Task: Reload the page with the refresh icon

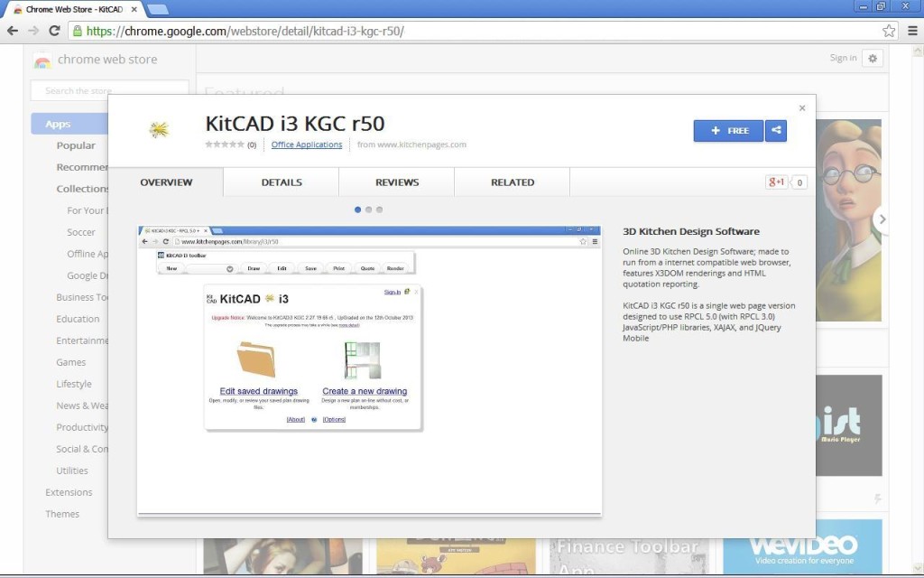Action: pos(54,31)
